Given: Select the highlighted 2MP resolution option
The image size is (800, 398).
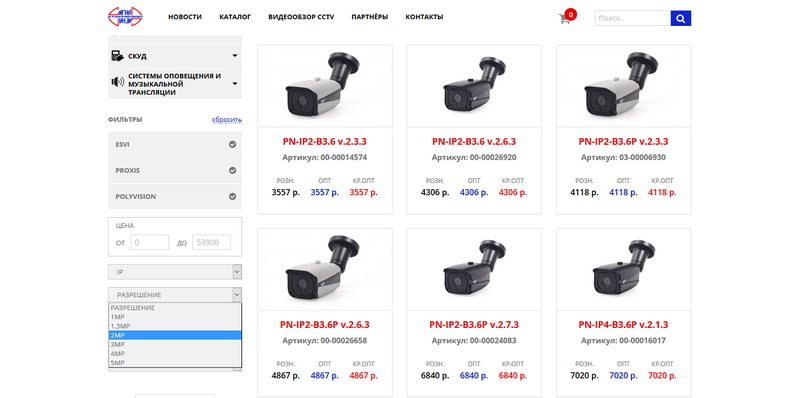Looking at the screenshot, I should pyautogui.click(x=175, y=335).
